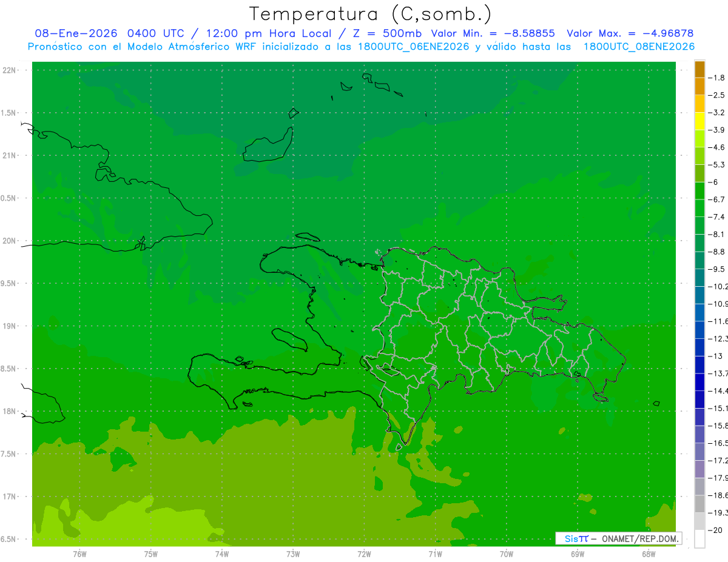Click the -15.8 colorbar value

tap(718, 426)
